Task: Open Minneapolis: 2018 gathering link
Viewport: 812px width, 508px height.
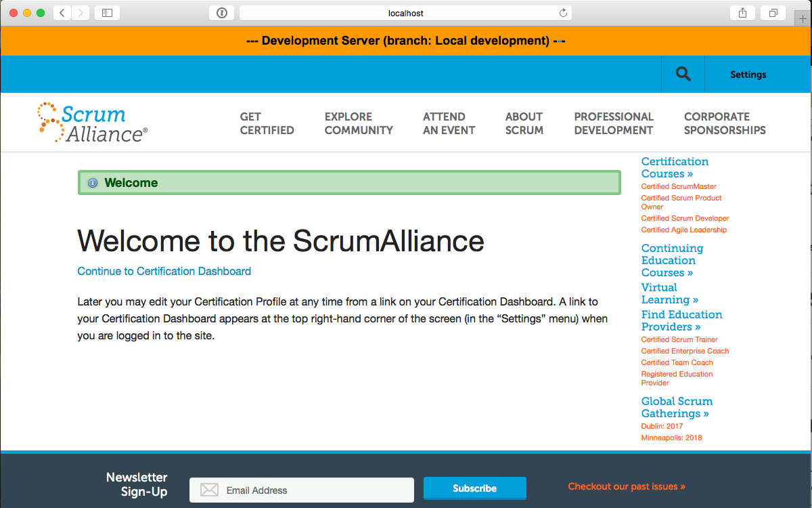Action: coord(672,438)
